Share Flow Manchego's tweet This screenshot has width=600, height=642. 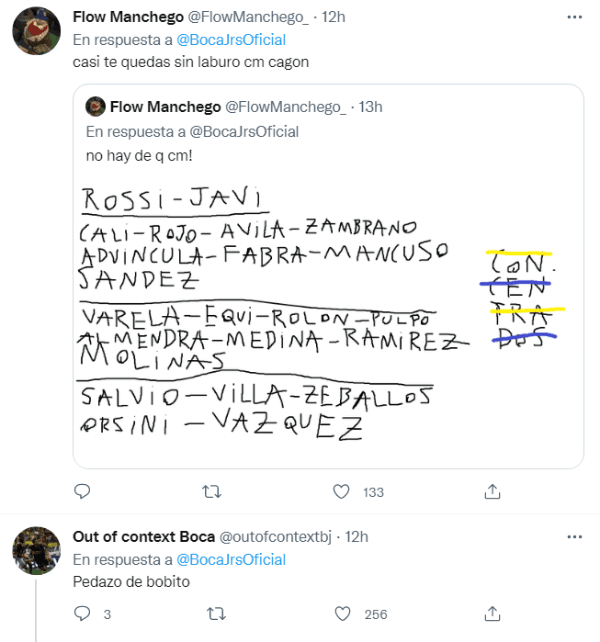(x=492, y=492)
